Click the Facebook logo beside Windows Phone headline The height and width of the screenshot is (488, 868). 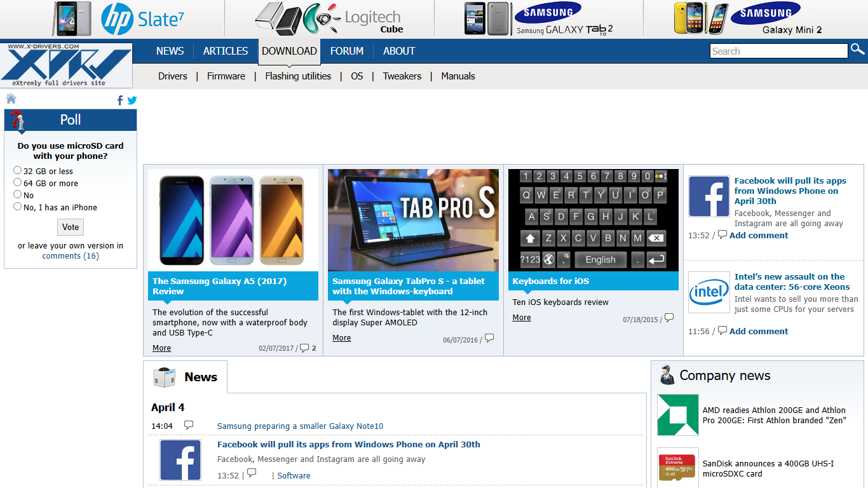coord(709,196)
